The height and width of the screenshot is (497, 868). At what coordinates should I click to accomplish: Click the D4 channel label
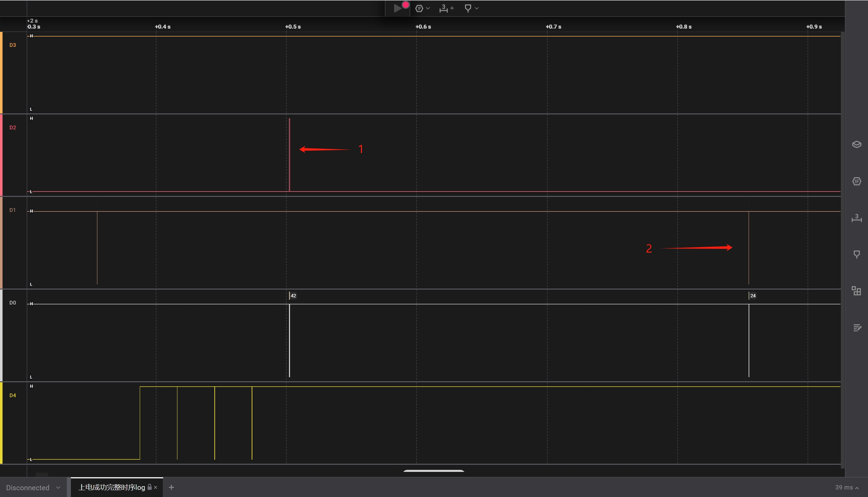click(x=13, y=395)
